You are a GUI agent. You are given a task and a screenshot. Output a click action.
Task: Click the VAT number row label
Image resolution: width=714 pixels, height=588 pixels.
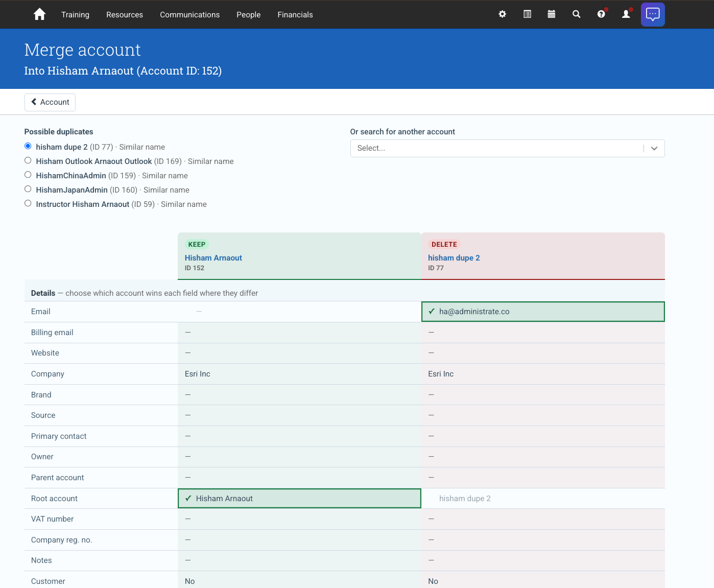[52, 519]
